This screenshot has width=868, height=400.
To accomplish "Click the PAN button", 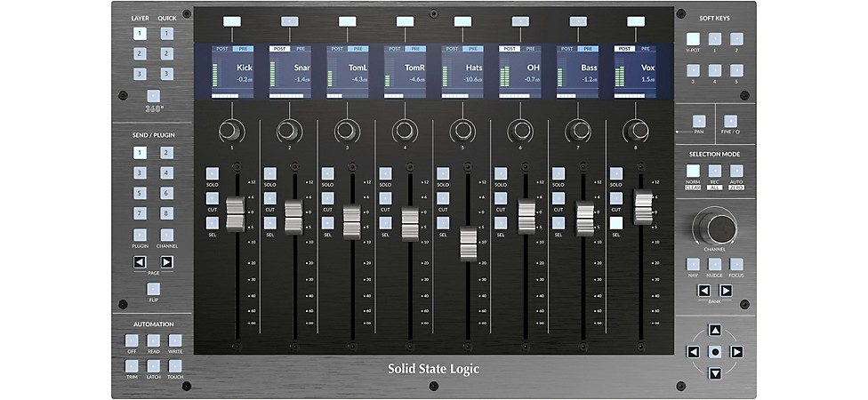I will [x=699, y=121].
